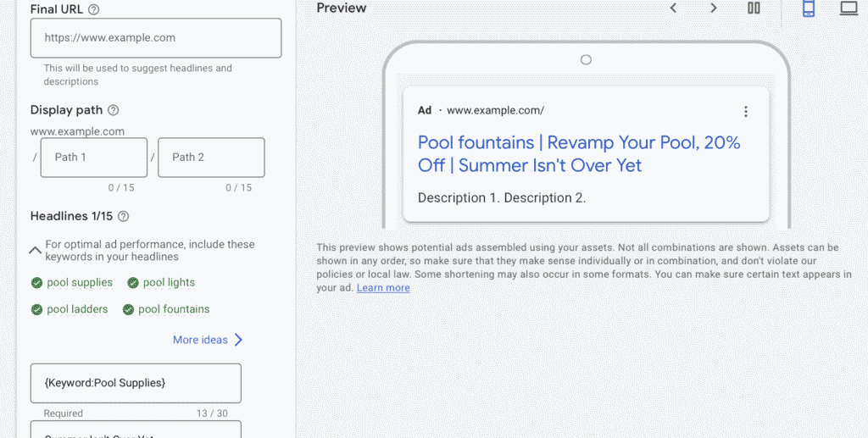Click the Path 1 field
The width and height of the screenshot is (868, 438).
click(94, 158)
